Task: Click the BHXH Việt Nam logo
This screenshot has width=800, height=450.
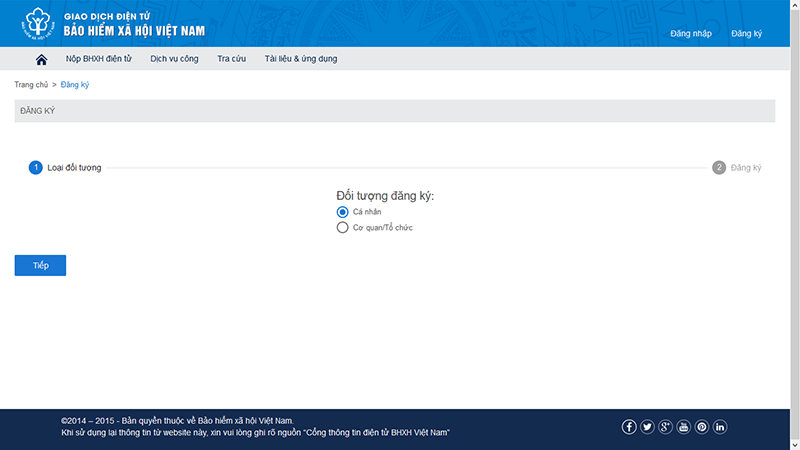Action: [x=38, y=23]
